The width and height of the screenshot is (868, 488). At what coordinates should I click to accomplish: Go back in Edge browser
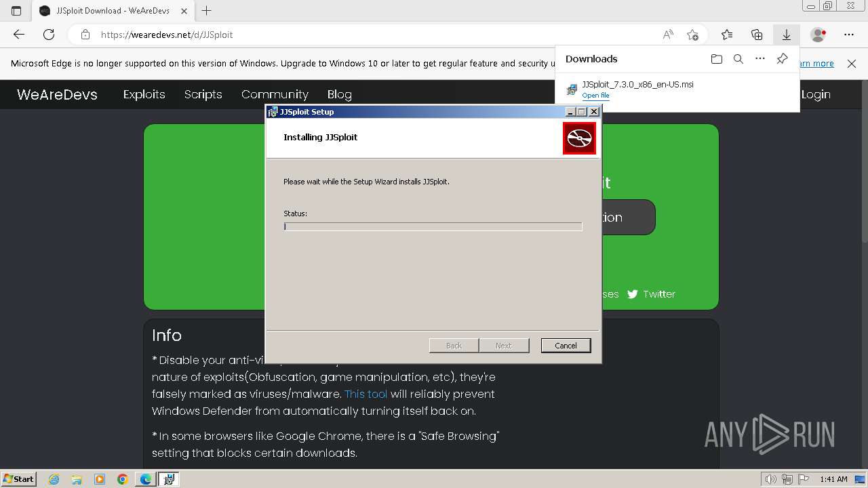(18, 35)
